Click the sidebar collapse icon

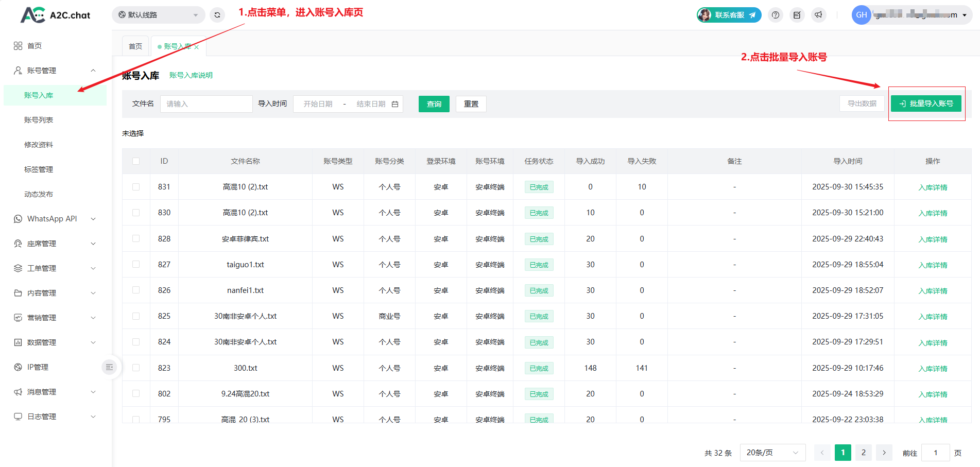click(109, 367)
